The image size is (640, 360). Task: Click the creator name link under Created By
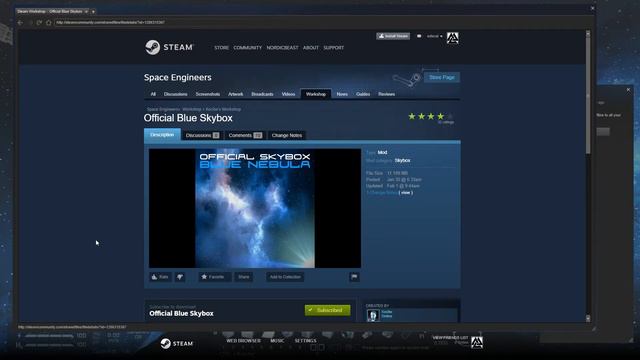[387, 312]
